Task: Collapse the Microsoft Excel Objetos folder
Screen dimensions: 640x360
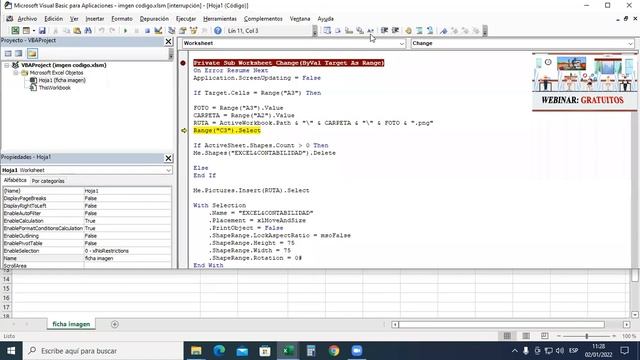Action: tap(16, 73)
